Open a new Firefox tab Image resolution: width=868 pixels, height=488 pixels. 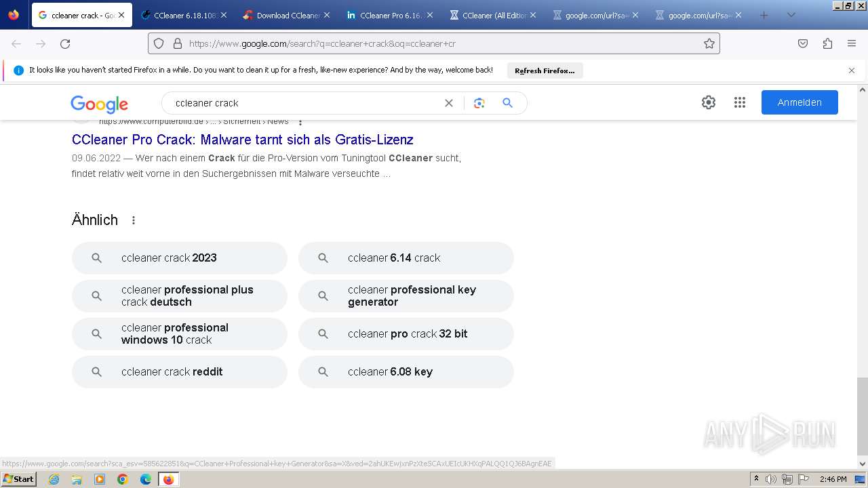coord(764,15)
